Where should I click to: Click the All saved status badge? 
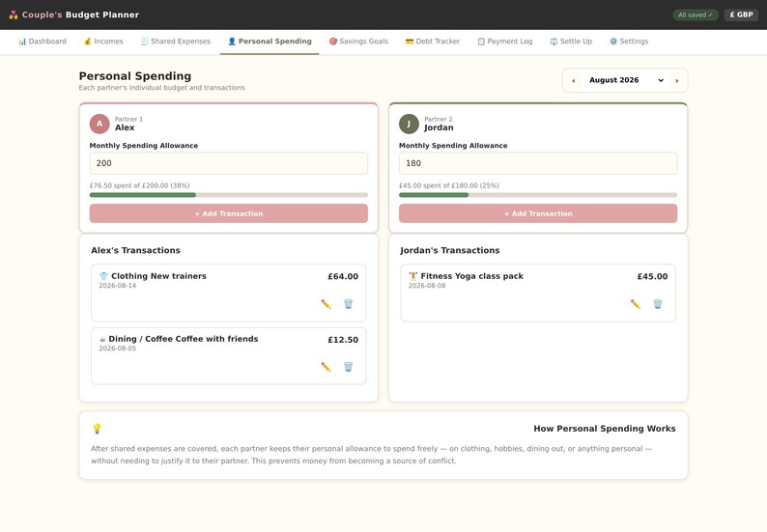[x=696, y=14]
